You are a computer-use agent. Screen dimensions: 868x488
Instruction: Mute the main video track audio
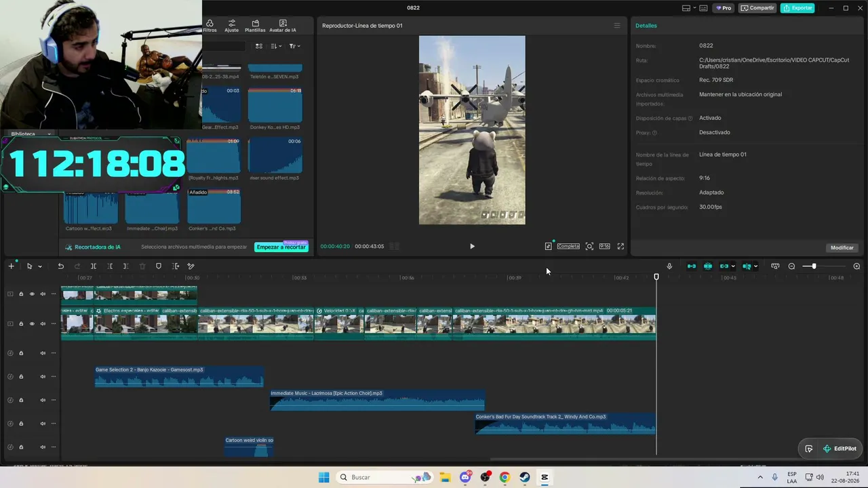click(x=43, y=324)
